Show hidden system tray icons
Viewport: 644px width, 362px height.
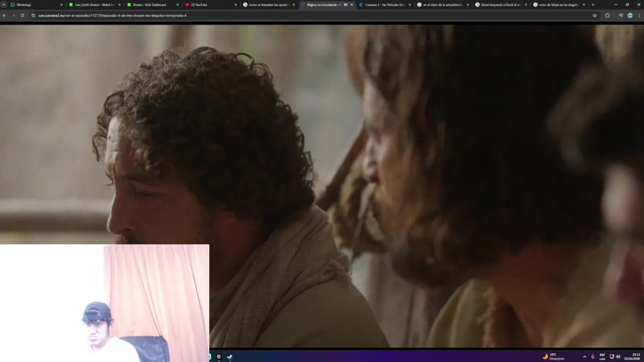584,356
